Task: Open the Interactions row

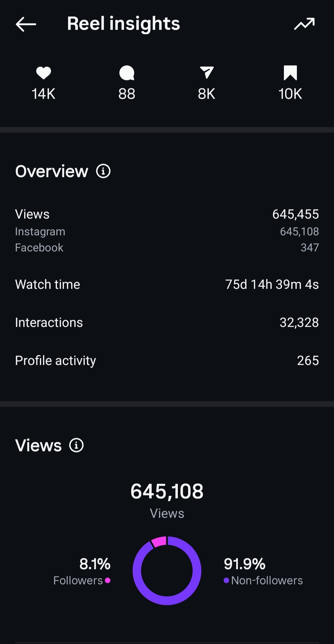Action: (167, 322)
